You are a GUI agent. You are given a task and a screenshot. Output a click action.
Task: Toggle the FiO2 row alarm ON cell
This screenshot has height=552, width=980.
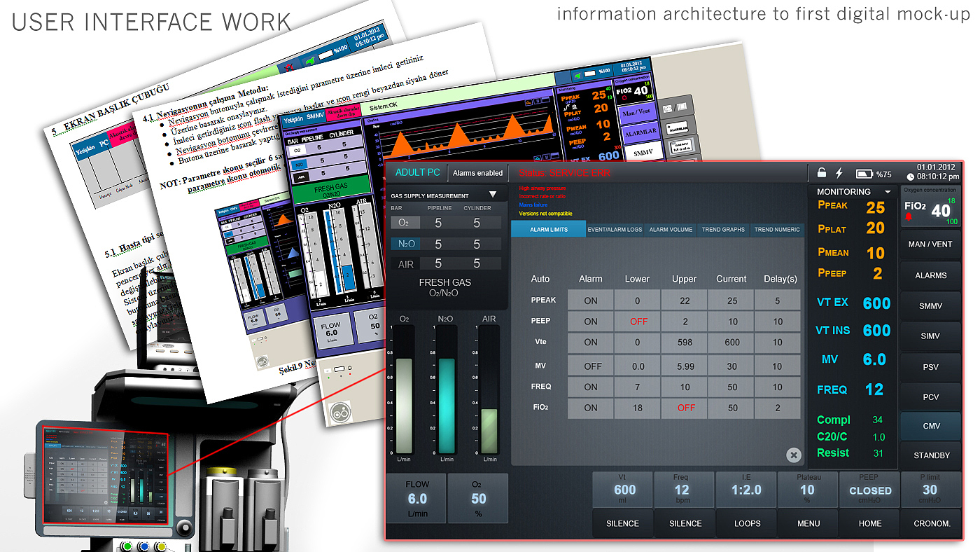[591, 408]
